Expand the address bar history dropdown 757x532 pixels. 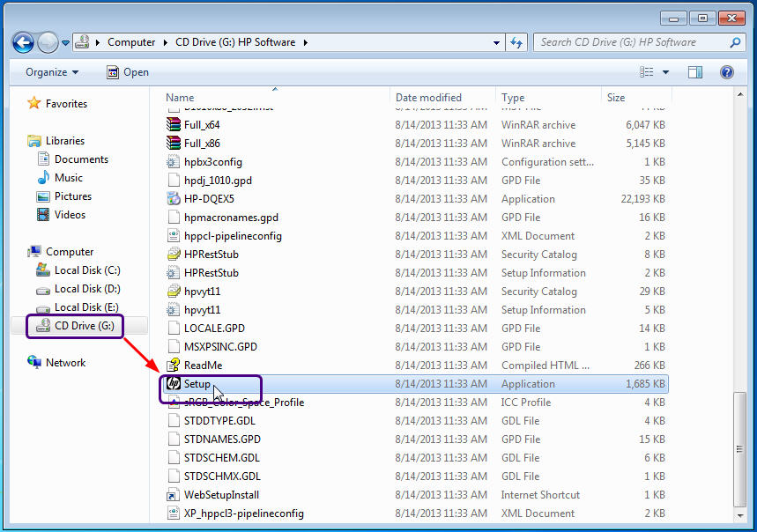pyautogui.click(x=496, y=43)
